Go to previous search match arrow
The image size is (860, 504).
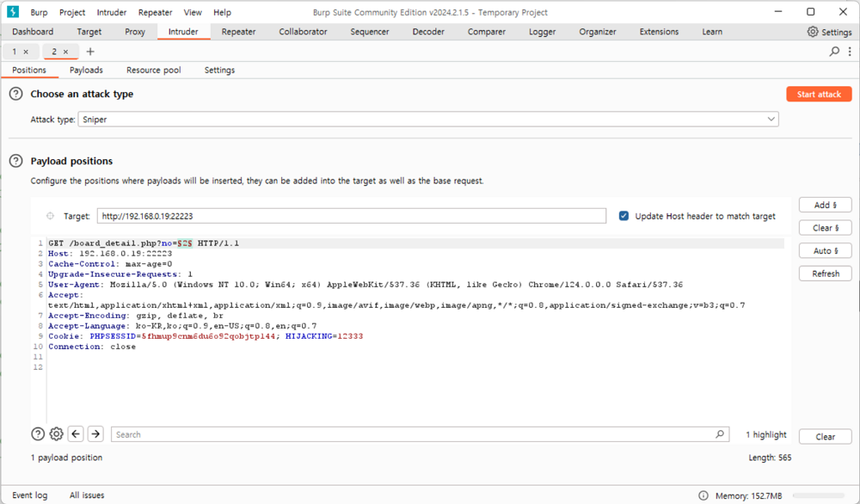(76, 434)
